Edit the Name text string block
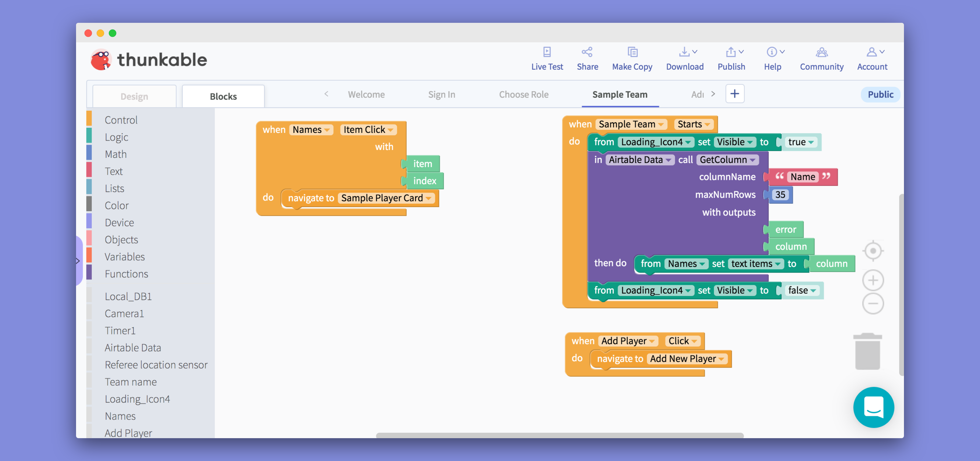Screen dimensions: 980x461 tap(802, 177)
